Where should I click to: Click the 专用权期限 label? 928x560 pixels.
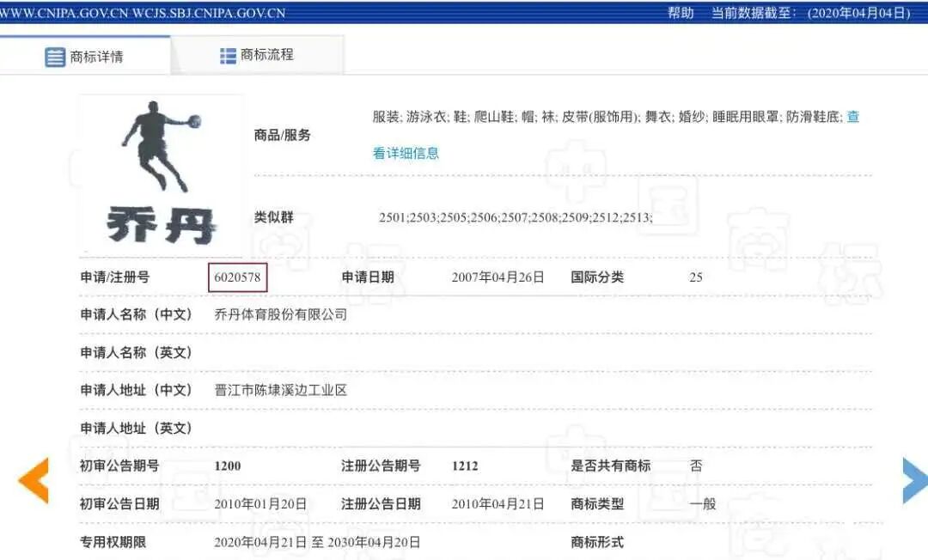[x=113, y=542]
